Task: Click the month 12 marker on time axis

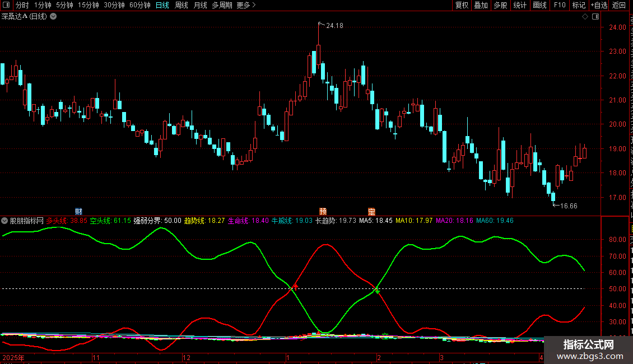Action: click(187, 357)
